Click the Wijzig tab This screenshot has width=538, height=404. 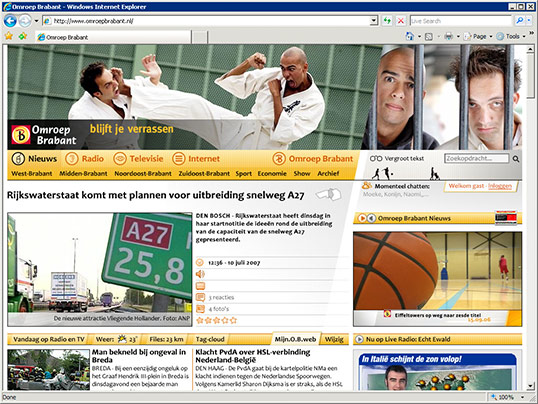tap(334, 339)
